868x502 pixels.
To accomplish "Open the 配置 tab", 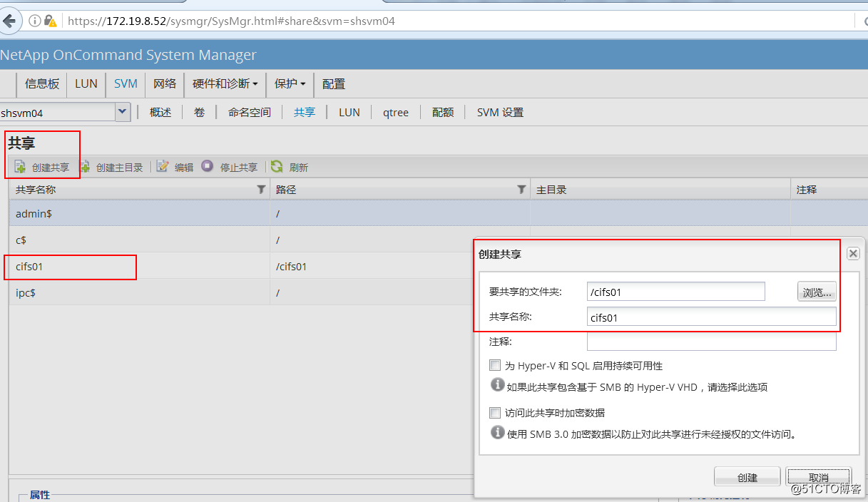I will tap(334, 83).
